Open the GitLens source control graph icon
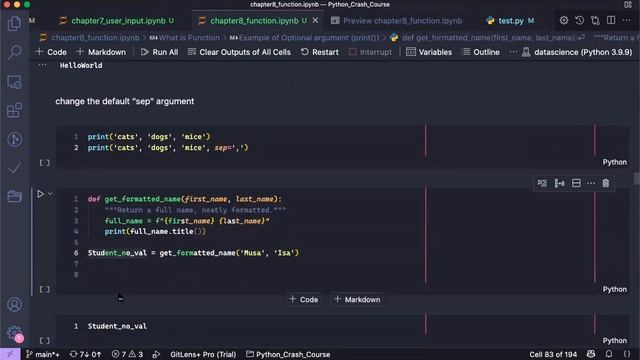This screenshot has width=640, height=360. tap(14, 139)
